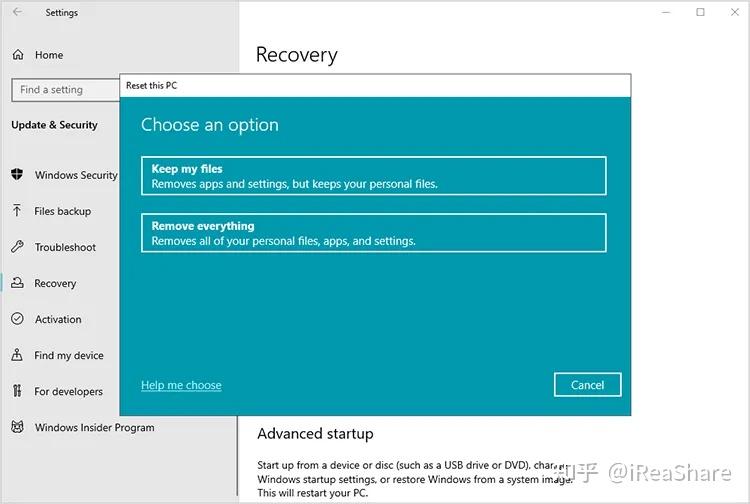Image resolution: width=750 pixels, height=504 pixels.
Task: Maximize the Settings window
Action: (700, 12)
